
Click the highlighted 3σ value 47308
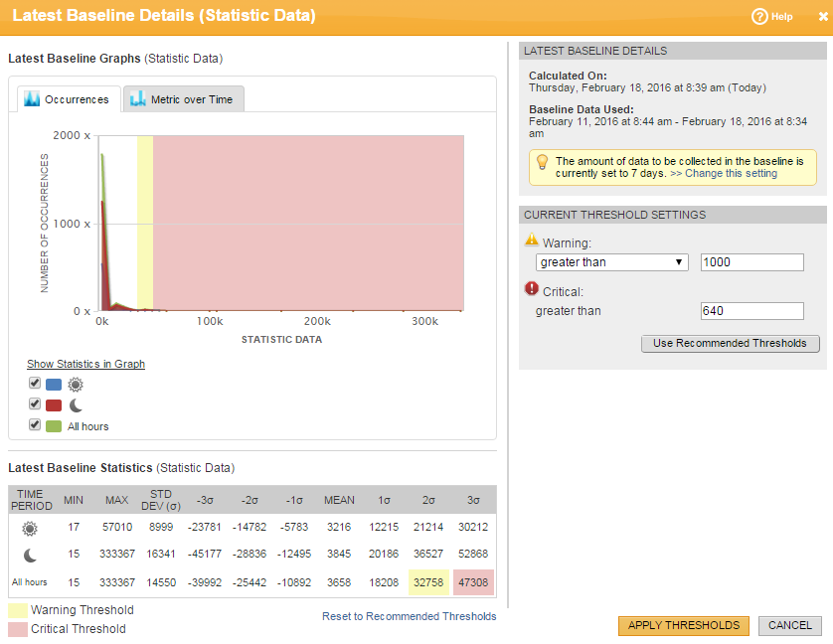click(x=473, y=582)
